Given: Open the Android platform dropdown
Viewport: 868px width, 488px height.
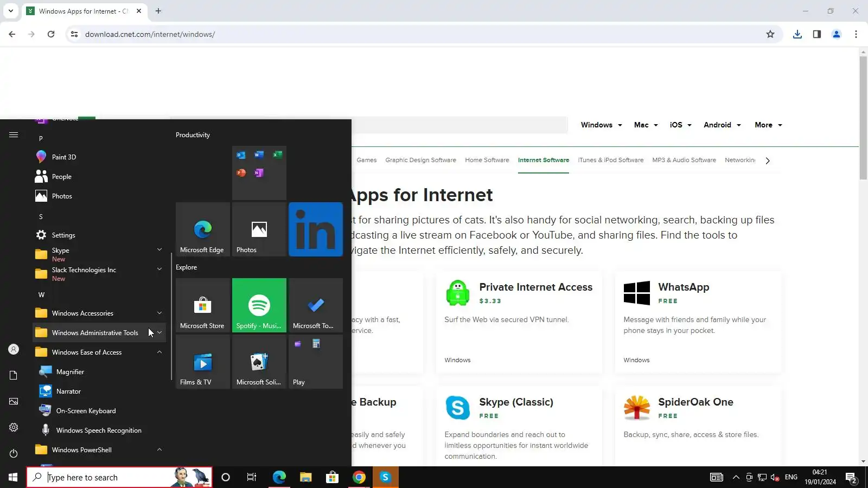Looking at the screenshot, I should click(723, 125).
